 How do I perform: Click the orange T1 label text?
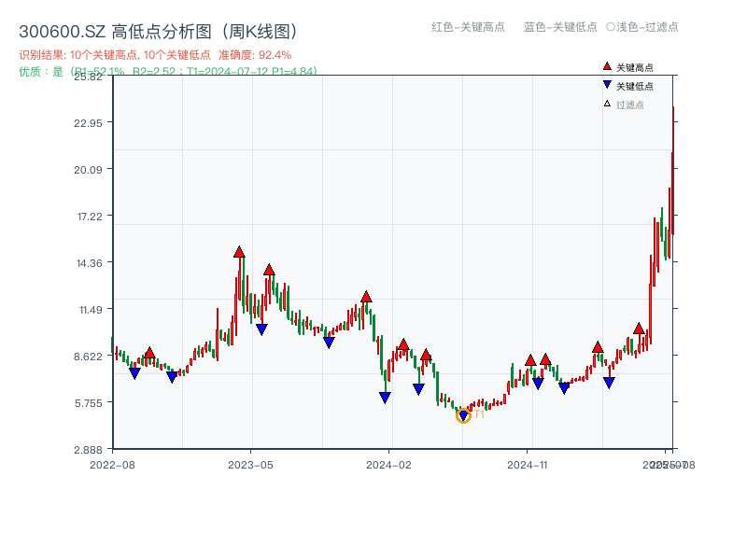(x=479, y=414)
